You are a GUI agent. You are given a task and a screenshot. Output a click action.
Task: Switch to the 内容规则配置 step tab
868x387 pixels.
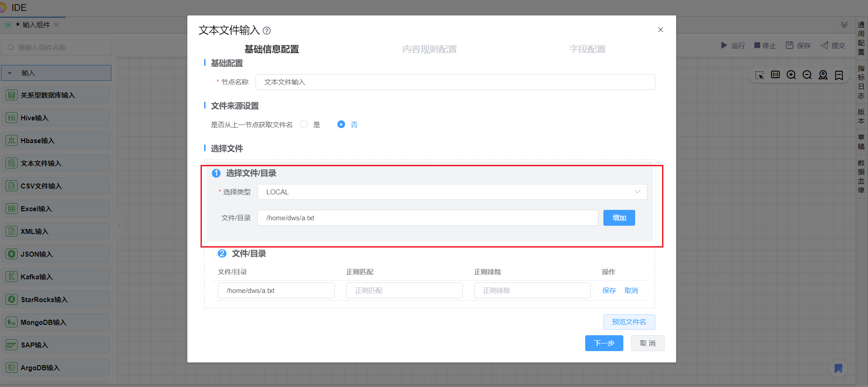[x=429, y=49]
